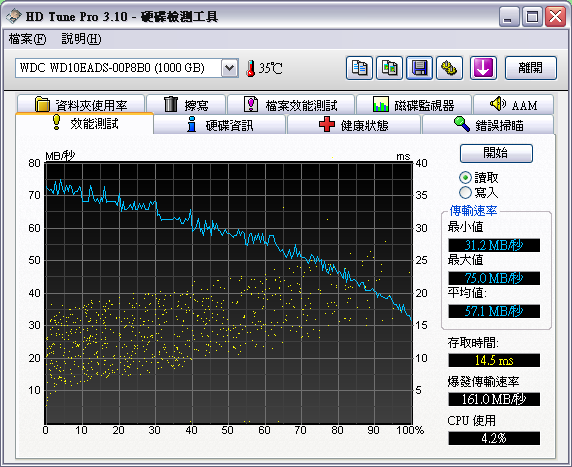Viewport: 572px width, 467px height.
Task: Switch to the 硬碟資訊 tab
Action: click(220, 125)
